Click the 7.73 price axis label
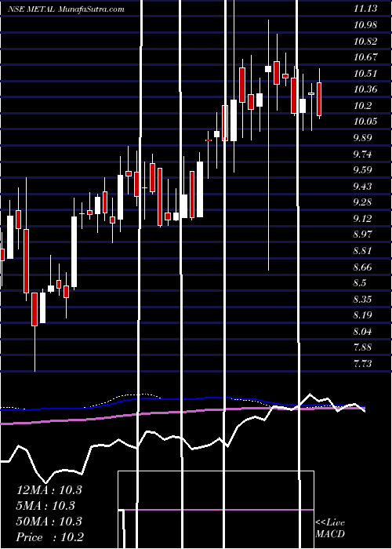 click(x=363, y=364)
